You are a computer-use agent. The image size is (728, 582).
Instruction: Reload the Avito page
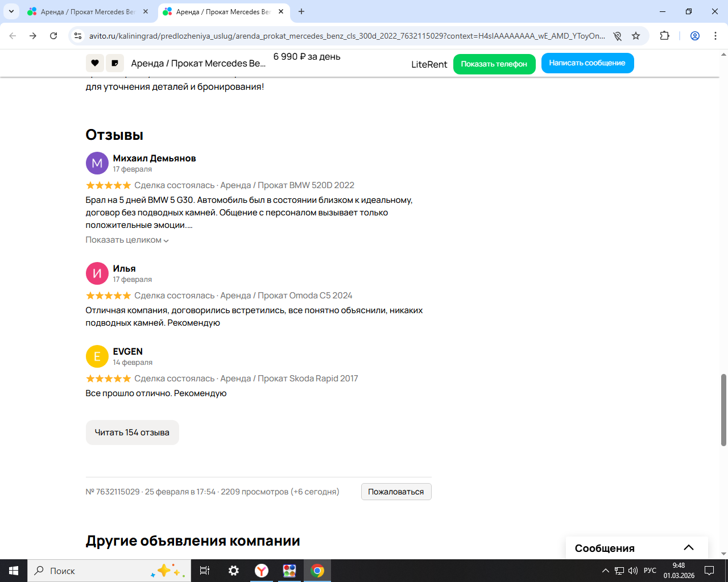(53, 36)
